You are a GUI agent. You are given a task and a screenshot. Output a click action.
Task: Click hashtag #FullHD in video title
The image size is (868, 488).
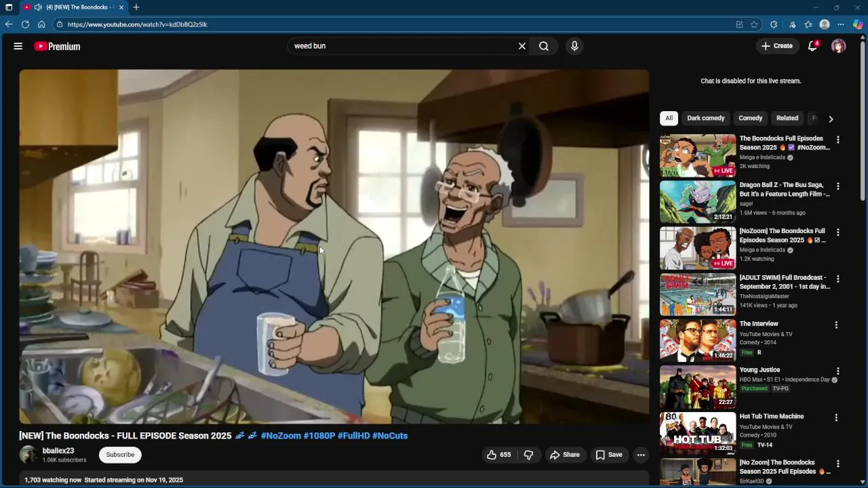pos(353,436)
